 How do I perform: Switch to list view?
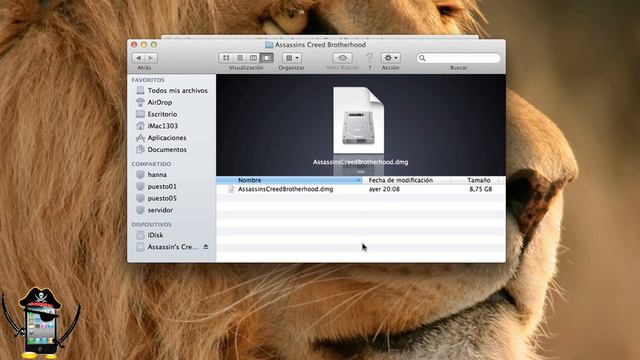(240, 58)
